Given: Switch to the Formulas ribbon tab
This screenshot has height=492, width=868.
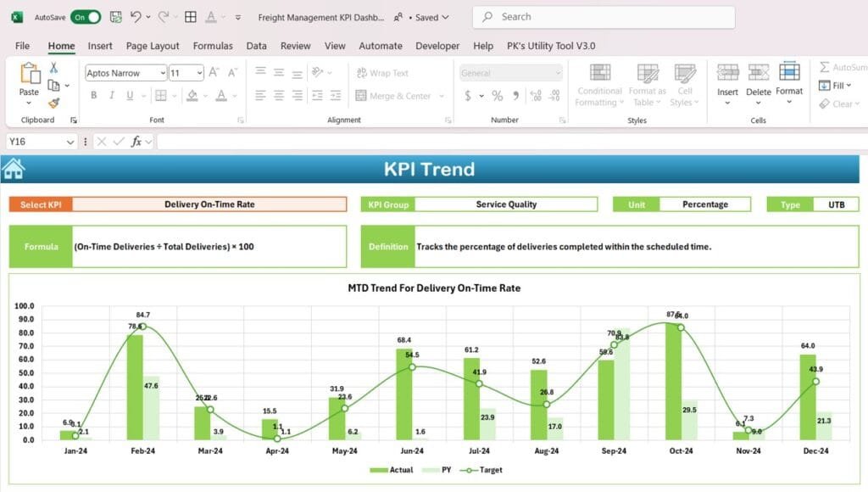Looking at the screenshot, I should click(213, 46).
